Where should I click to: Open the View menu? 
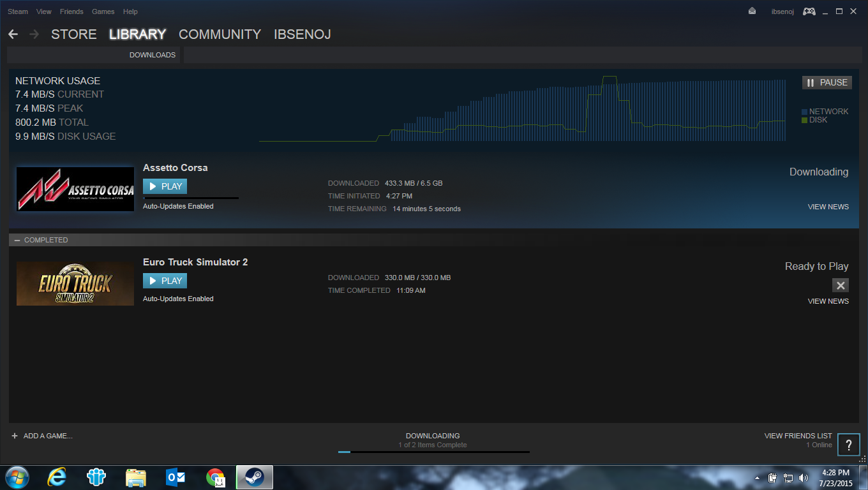(44, 11)
